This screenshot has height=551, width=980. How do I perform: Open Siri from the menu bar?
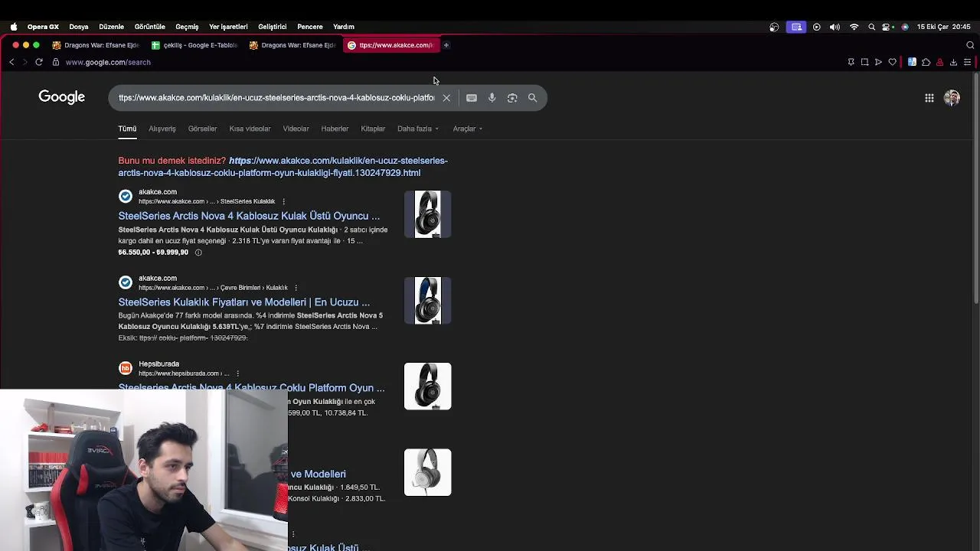(905, 27)
